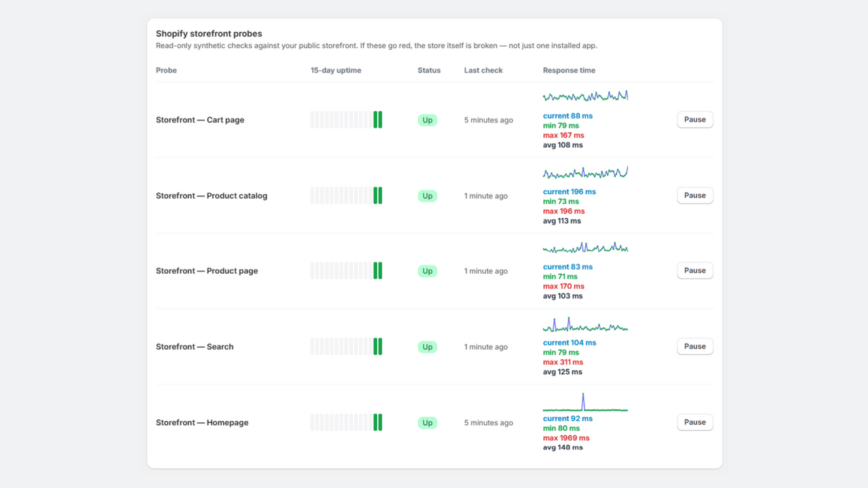
Task: Click 'avg 108 ms' value
Action: click(x=563, y=145)
